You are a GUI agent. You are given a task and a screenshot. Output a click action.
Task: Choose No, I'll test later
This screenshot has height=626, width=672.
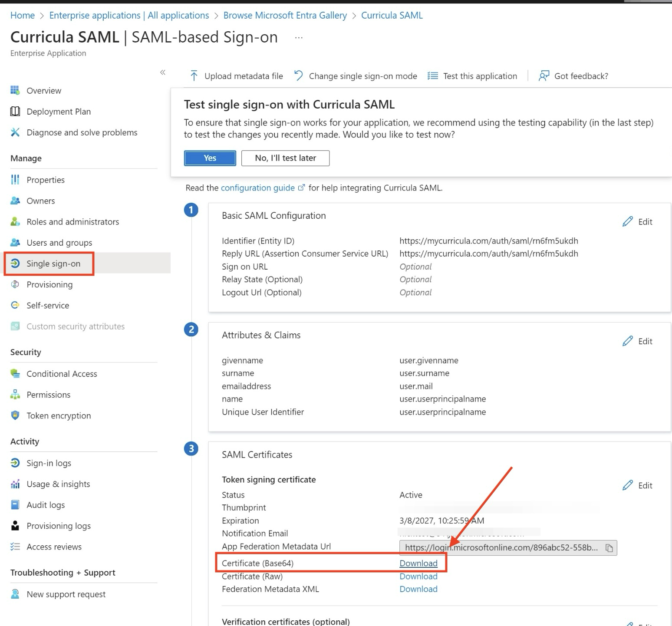[286, 158]
